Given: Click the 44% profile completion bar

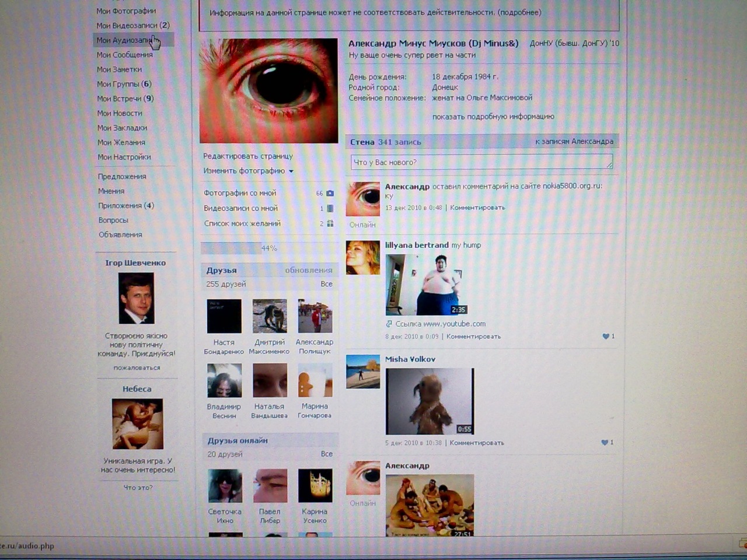Looking at the screenshot, I should click(268, 249).
